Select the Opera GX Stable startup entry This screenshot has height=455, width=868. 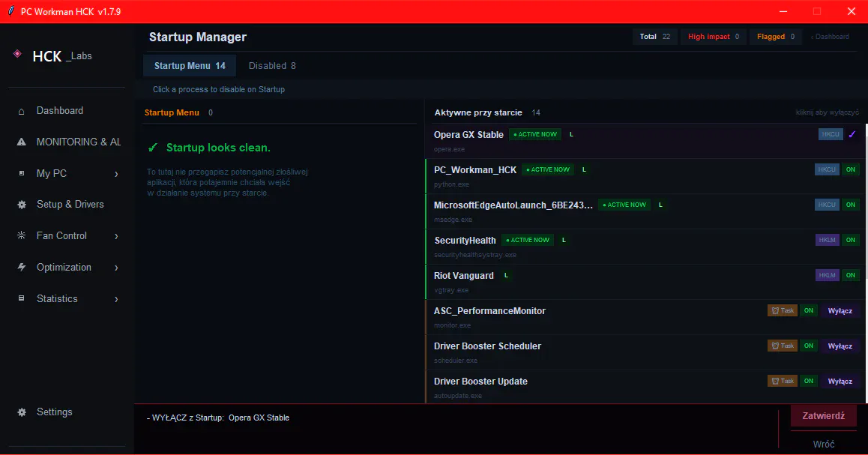tap(646, 141)
